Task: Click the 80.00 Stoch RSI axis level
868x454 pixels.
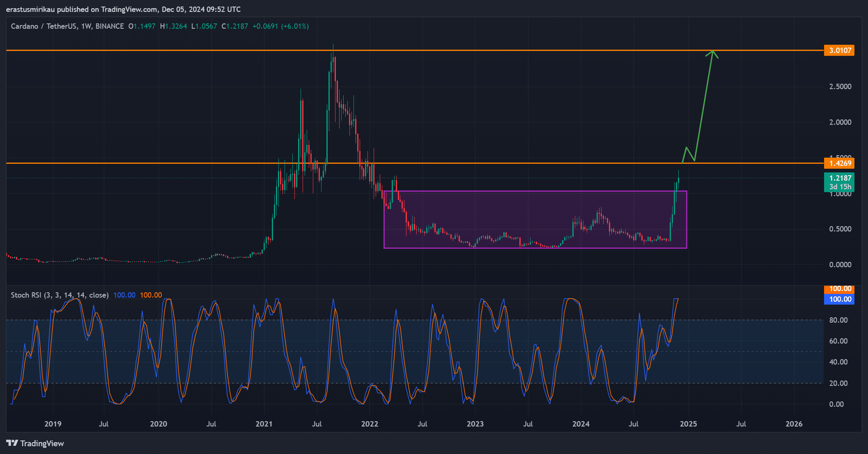Action: pyautogui.click(x=838, y=320)
